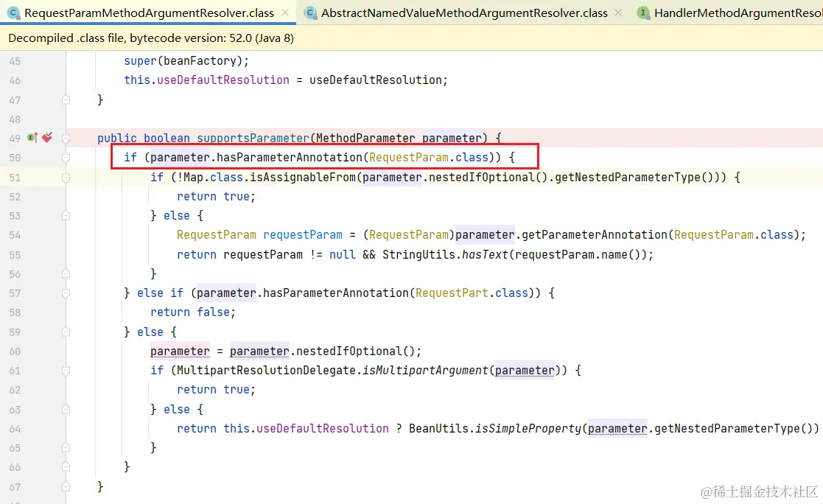Screen dimensions: 823x504
Task: Click getParameterAnnotation on line 54
Action: pos(594,234)
